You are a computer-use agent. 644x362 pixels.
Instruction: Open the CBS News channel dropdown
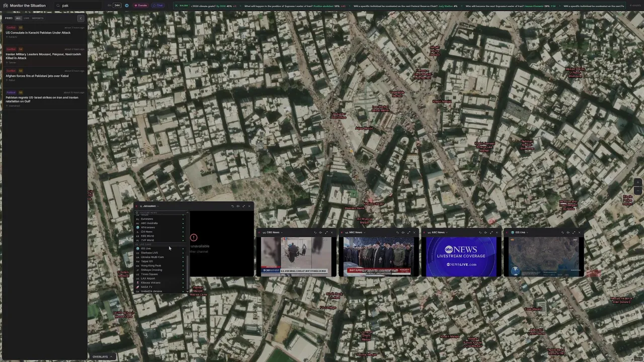(x=273, y=232)
